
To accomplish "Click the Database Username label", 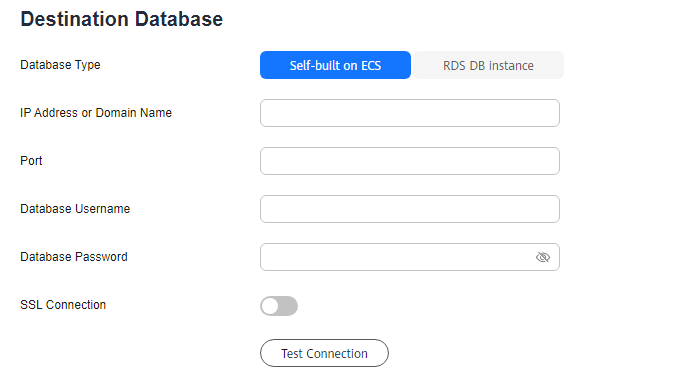I will click(x=75, y=209).
